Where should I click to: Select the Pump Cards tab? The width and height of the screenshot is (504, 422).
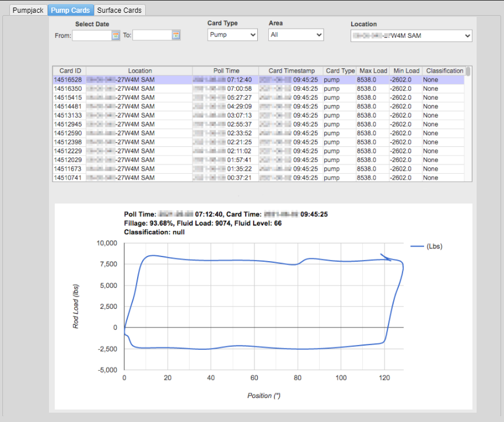(71, 10)
